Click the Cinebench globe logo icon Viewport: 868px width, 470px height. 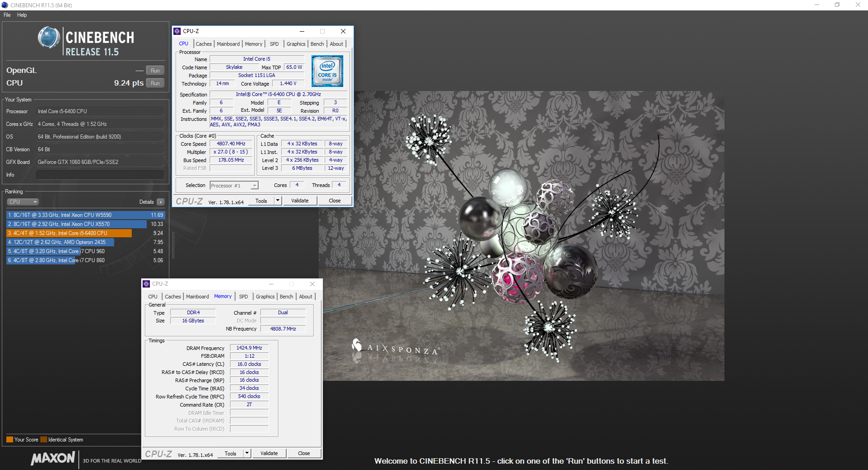48,38
